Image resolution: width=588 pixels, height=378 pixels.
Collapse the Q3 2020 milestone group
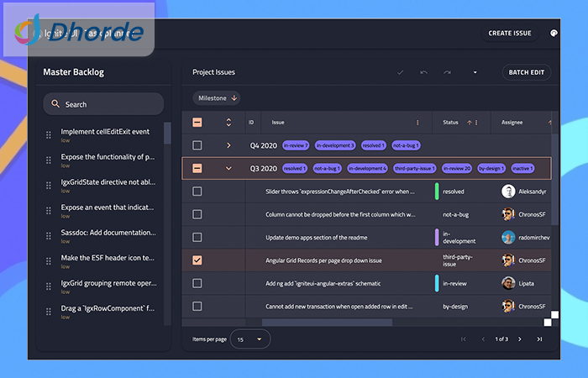coord(228,168)
